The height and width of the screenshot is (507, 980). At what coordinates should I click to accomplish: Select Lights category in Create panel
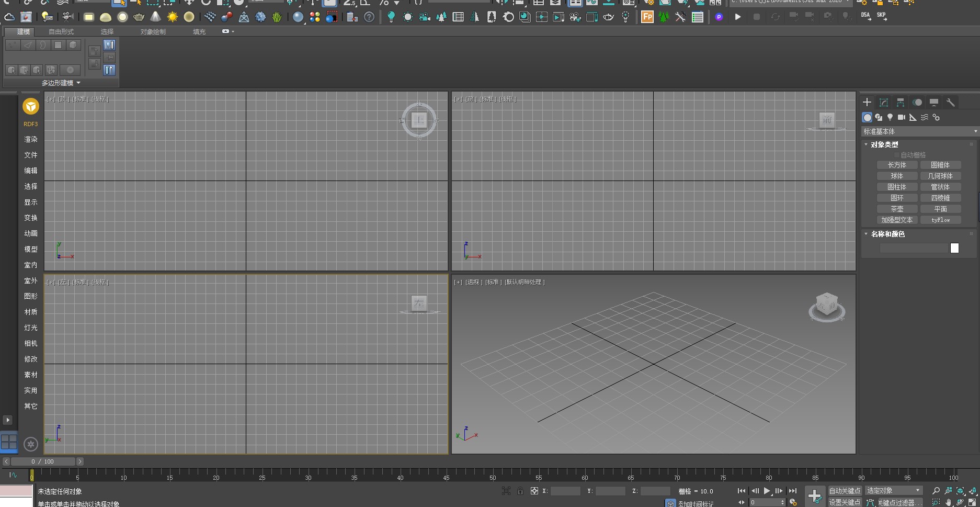(x=890, y=117)
